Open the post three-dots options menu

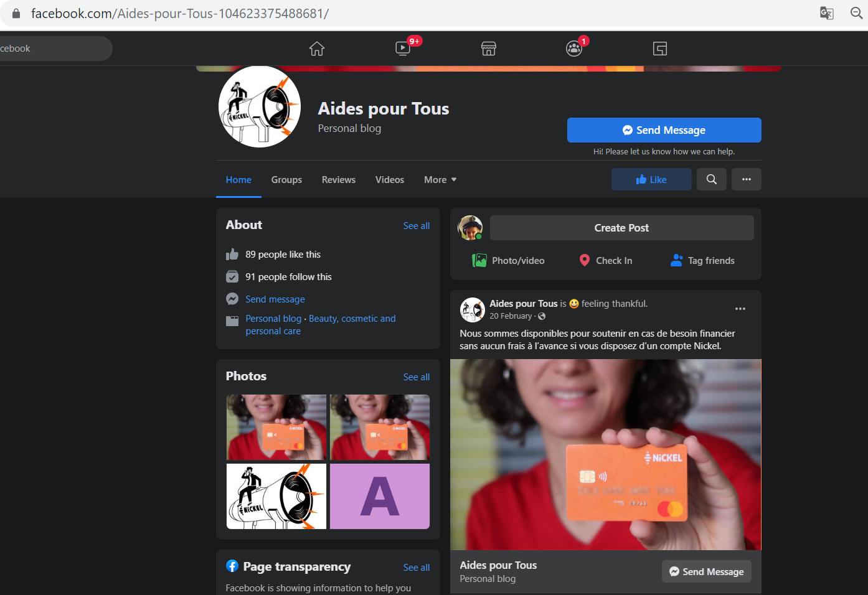click(740, 309)
